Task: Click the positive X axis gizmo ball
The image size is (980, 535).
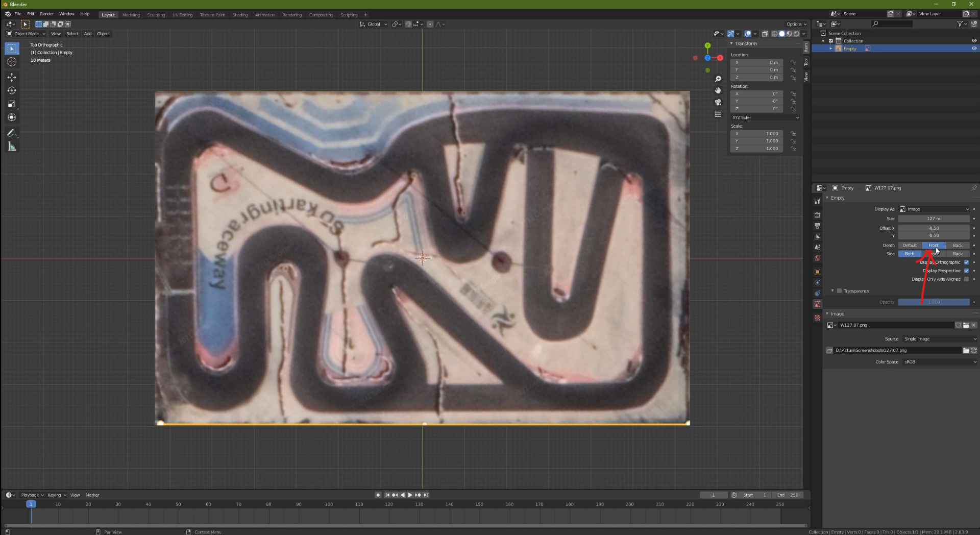Action: [720, 58]
